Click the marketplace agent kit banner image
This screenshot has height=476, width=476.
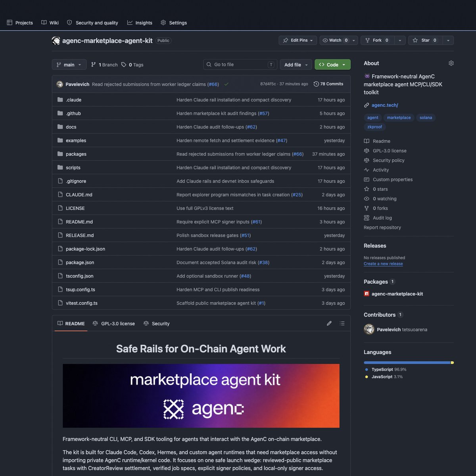coord(201,395)
